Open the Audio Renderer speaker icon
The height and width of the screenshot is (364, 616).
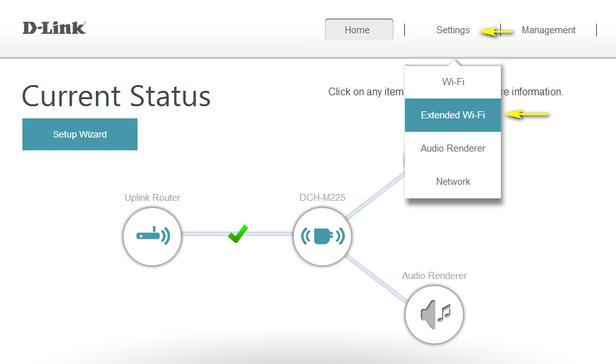(434, 313)
